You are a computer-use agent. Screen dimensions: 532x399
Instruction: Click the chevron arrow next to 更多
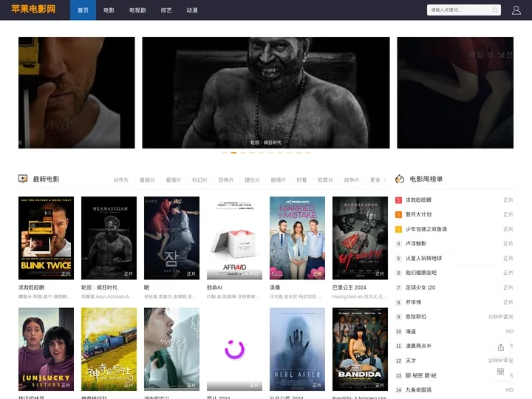click(385, 180)
